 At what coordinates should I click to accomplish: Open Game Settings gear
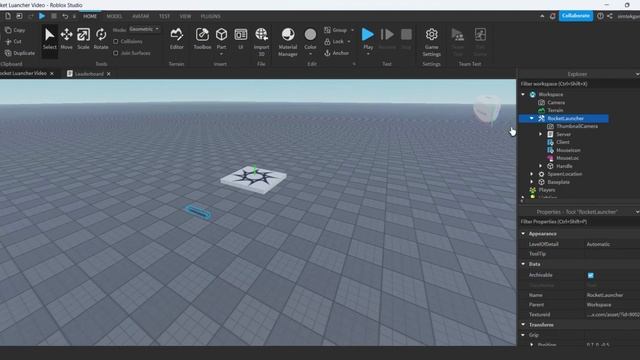pyautogui.click(x=431, y=34)
